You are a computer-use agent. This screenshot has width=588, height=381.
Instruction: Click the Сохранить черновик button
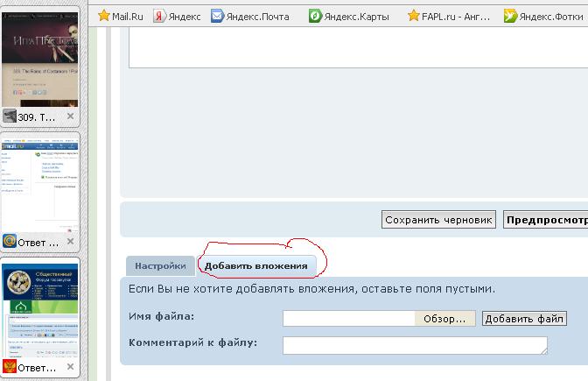[x=439, y=220]
